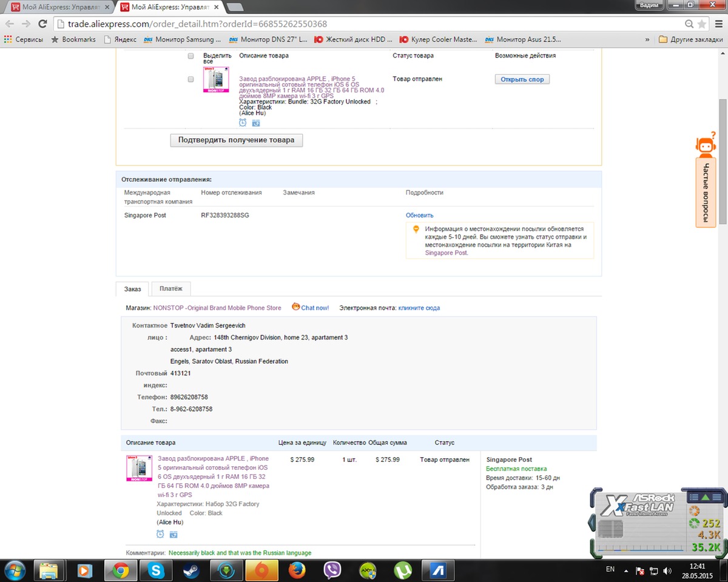This screenshot has width=728, height=582.
Task: Open the Яндекс bookmark
Action: (x=120, y=39)
